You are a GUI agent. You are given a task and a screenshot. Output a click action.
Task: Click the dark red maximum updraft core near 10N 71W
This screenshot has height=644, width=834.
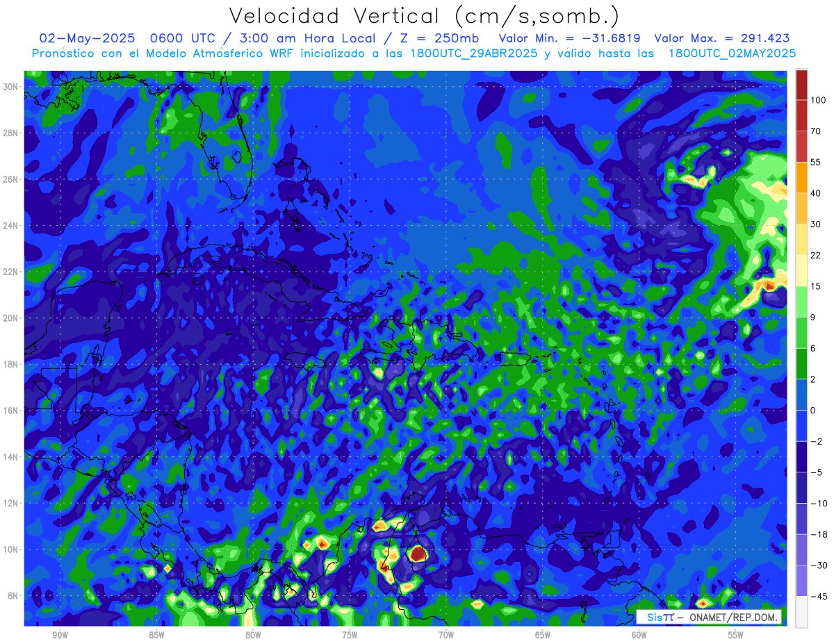[x=417, y=554]
